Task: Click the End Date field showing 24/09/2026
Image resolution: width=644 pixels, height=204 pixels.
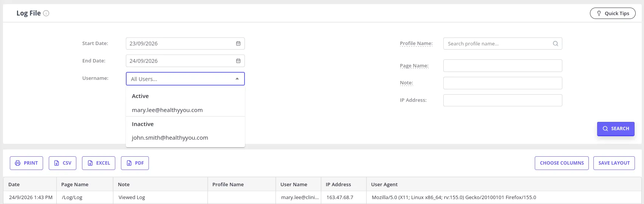Action: click(185, 61)
